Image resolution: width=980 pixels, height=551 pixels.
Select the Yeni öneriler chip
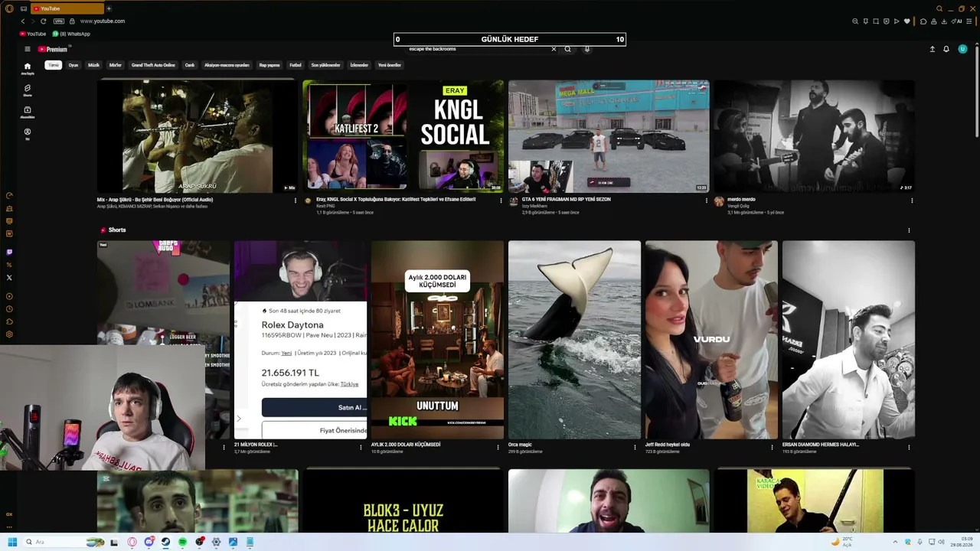click(x=390, y=65)
